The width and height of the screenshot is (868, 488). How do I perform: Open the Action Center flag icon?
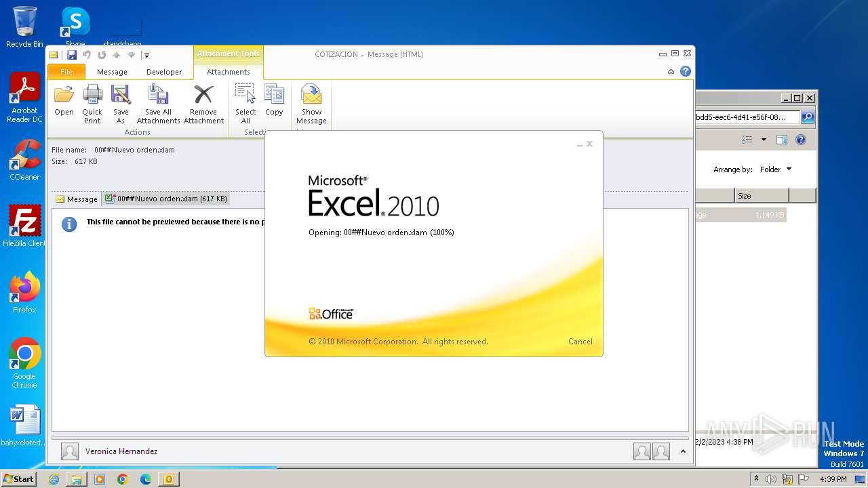pos(804,479)
